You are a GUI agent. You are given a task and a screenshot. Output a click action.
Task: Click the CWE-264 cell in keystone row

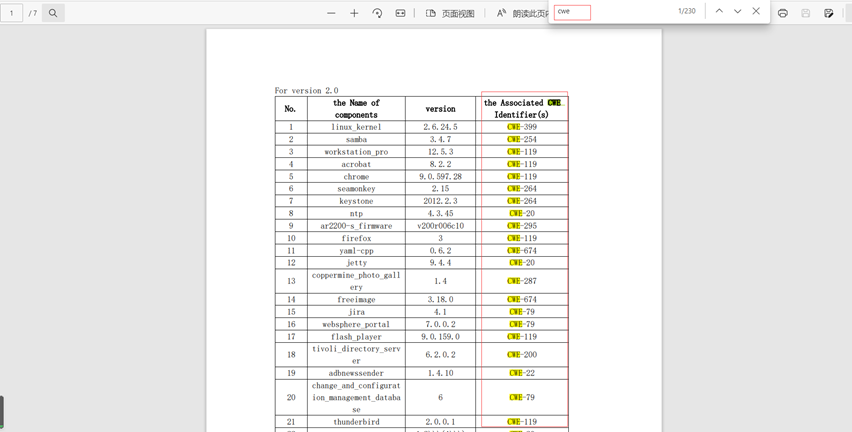tap(522, 201)
